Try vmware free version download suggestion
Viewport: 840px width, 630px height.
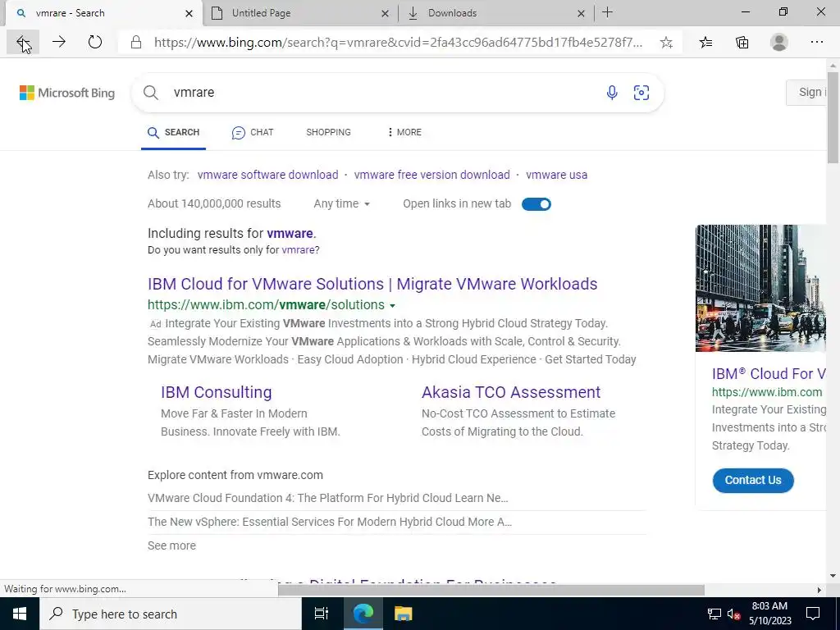click(431, 175)
